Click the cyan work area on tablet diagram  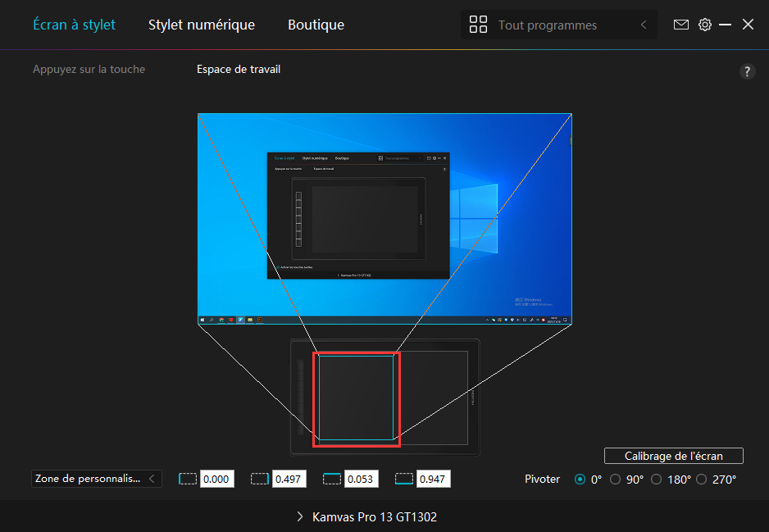pyautogui.click(x=356, y=398)
